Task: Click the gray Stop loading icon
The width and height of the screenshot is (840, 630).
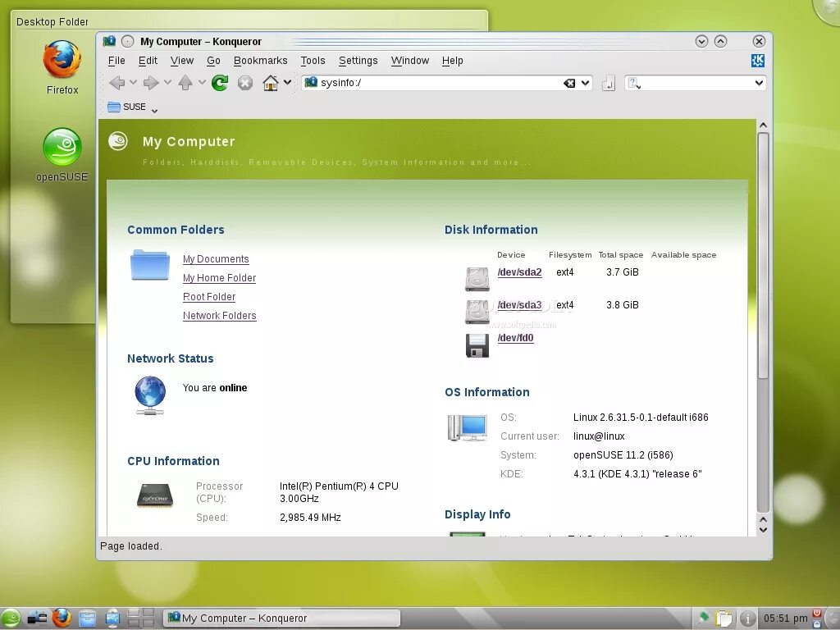Action: coord(245,83)
